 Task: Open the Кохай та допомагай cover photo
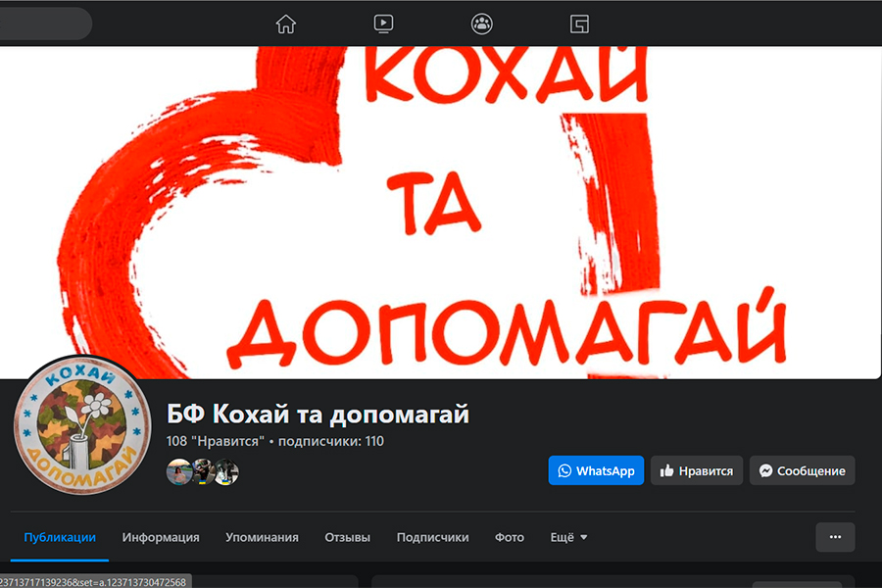pyautogui.click(x=440, y=212)
